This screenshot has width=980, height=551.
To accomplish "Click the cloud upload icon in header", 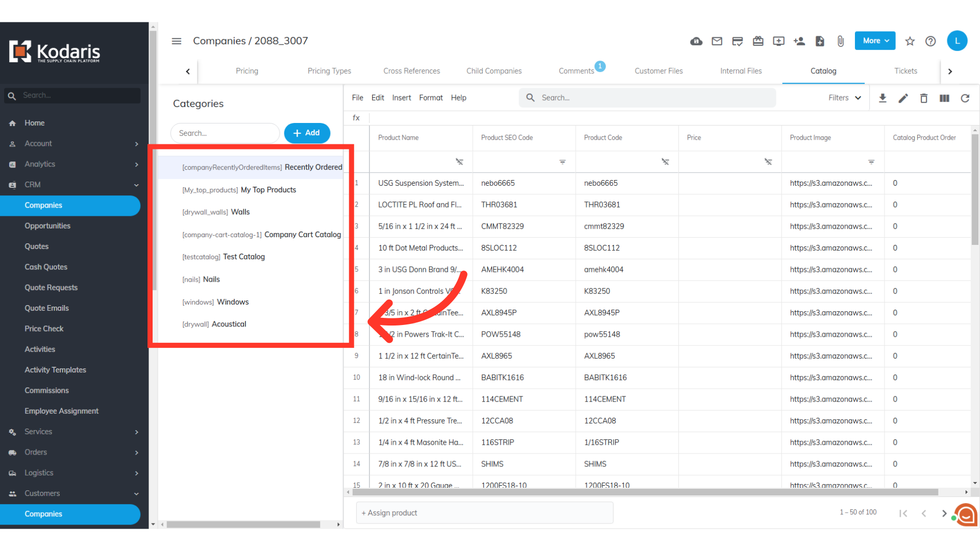I will pyautogui.click(x=696, y=41).
